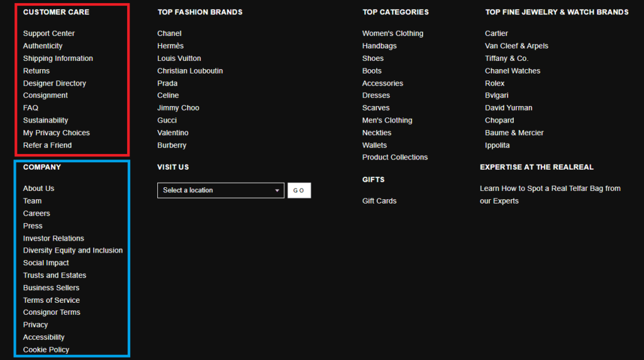Open the Product Collections link
644x360 pixels.
point(395,157)
